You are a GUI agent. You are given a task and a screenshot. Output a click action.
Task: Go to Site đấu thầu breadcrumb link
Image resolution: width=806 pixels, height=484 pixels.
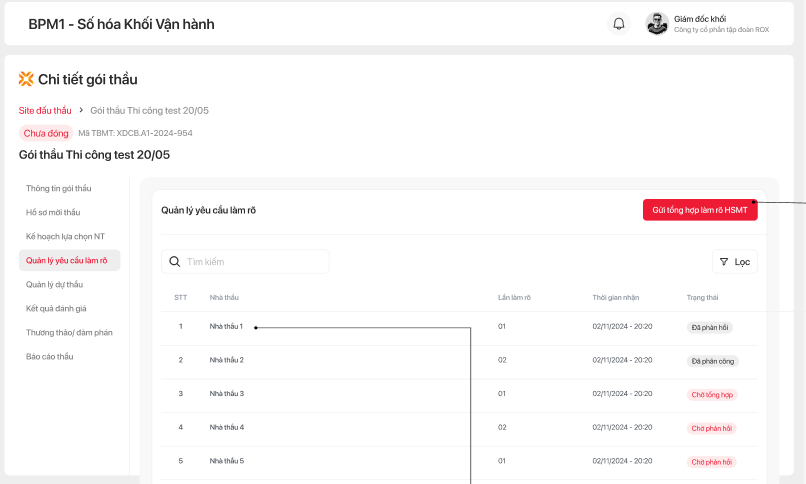pyautogui.click(x=45, y=110)
